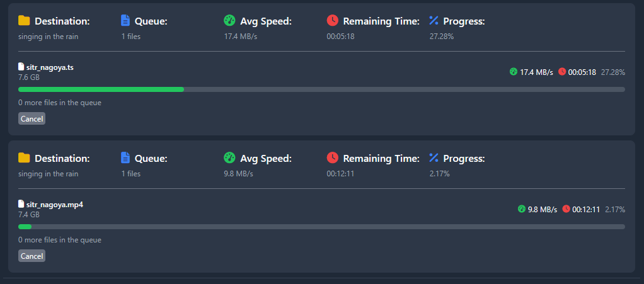The image size is (644, 284).
Task: Click the yellow folder icon in second transfer card
Action: click(x=24, y=157)
